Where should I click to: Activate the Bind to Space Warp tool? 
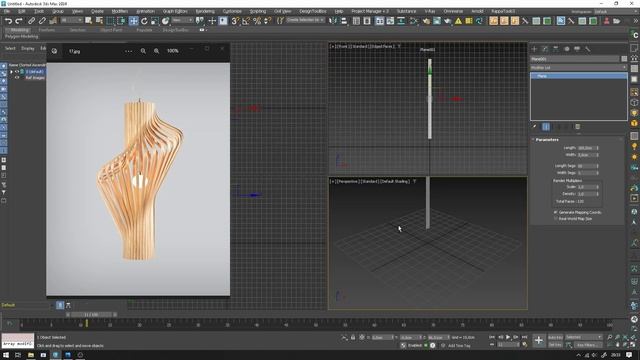pos(53,21)
